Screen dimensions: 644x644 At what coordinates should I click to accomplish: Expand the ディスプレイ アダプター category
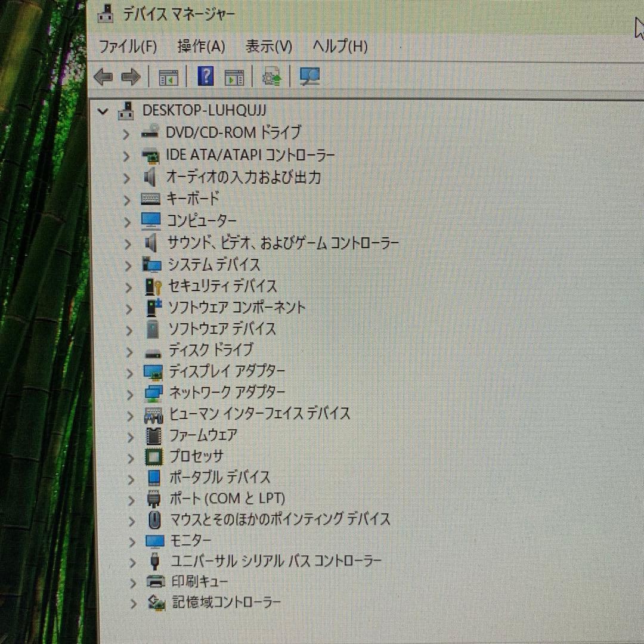pos(130,373)
